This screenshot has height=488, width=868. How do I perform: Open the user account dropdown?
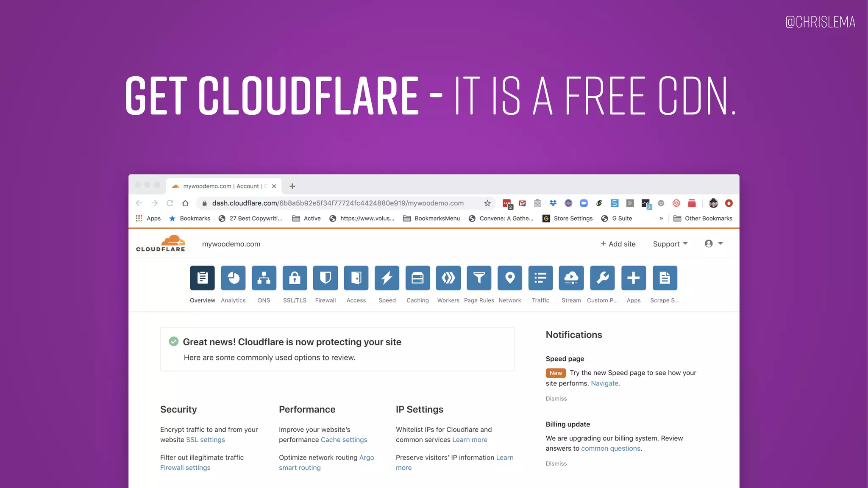pos(714,244)
